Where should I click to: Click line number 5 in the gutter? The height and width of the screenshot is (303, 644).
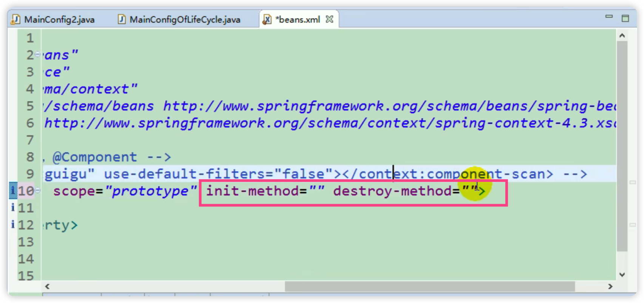[x=30, y=106]
